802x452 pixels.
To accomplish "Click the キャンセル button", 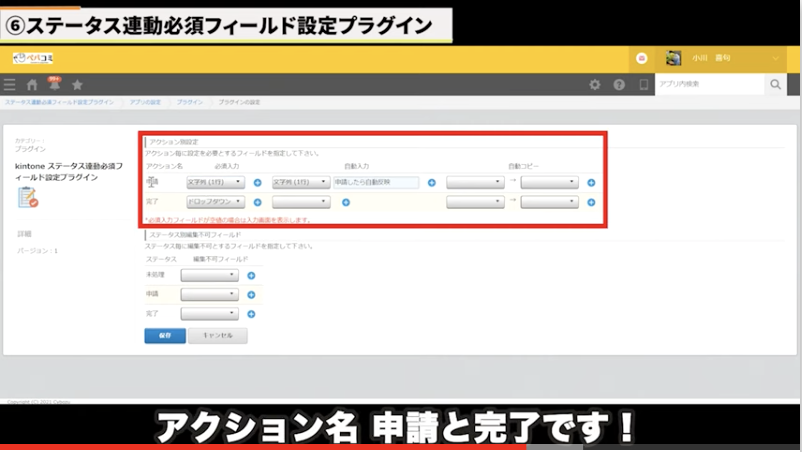I will pos(217,336).
